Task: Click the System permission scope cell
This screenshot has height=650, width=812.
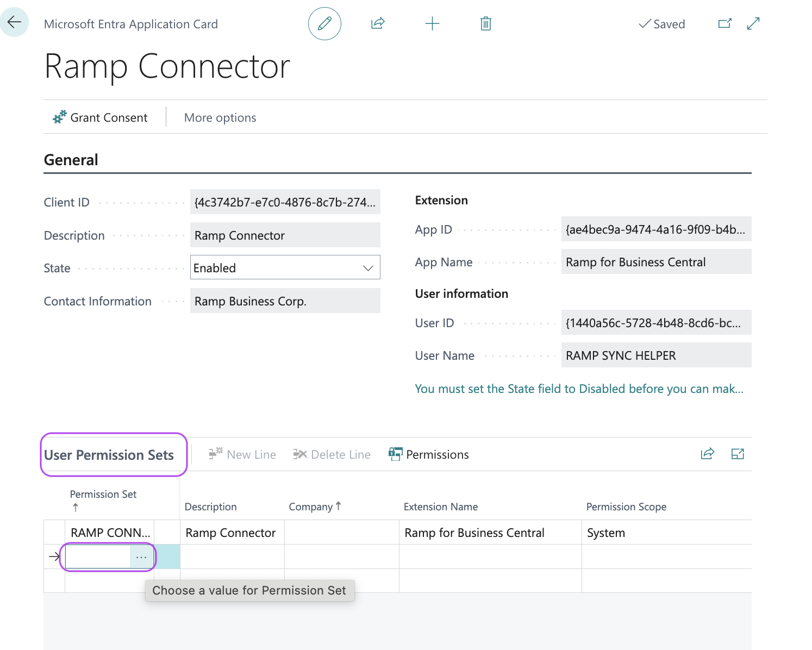Action: [666, 533]
